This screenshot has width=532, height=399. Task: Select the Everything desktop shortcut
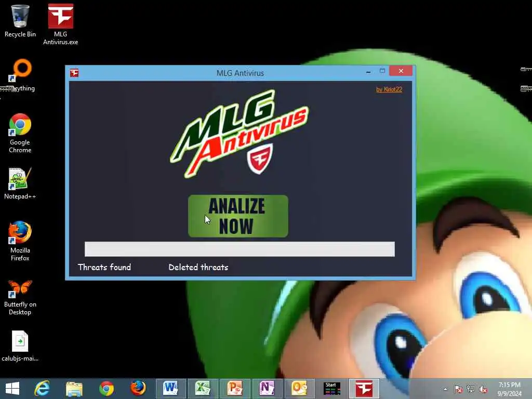20,75
